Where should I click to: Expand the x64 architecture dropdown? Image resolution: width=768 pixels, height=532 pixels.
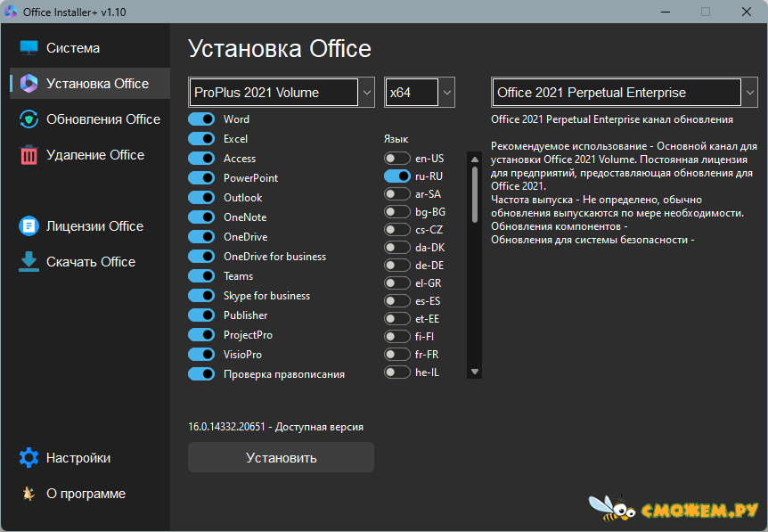pos(420,92)
